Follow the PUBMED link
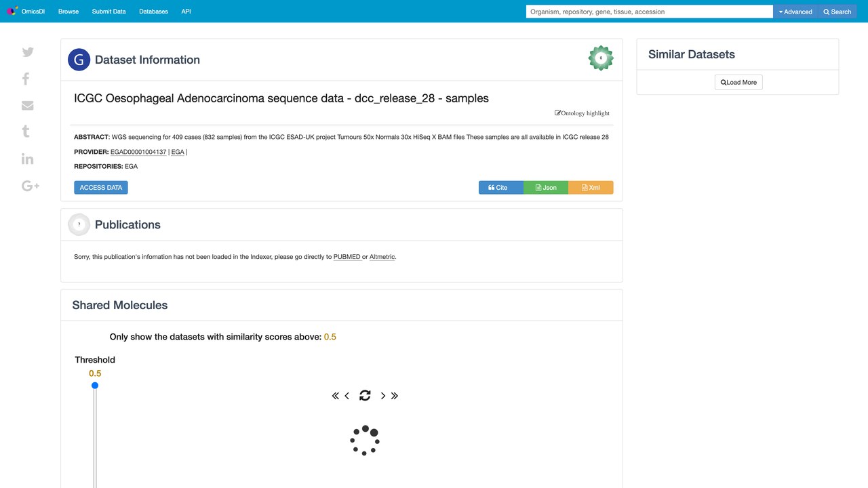Screen dimensions: 868x488 347,257
